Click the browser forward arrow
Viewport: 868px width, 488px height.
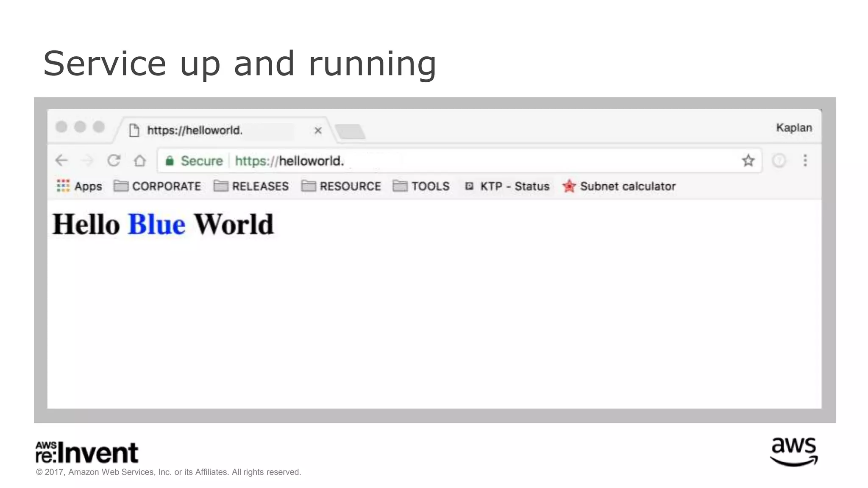pos(87,161)
